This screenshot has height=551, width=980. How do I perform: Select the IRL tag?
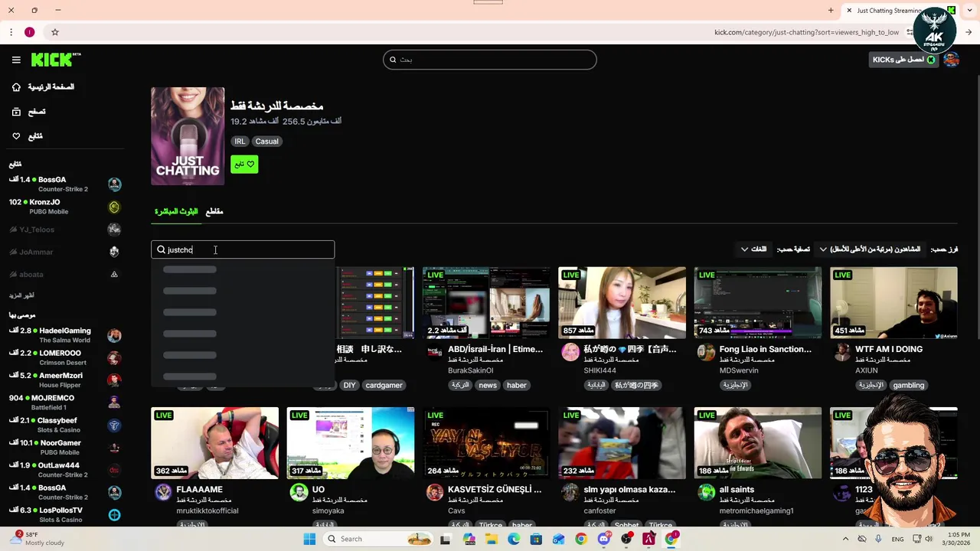240,142
